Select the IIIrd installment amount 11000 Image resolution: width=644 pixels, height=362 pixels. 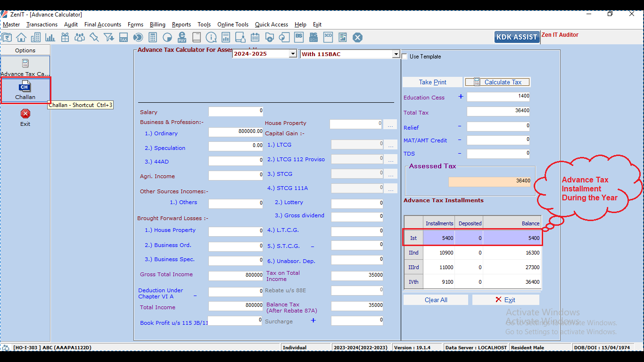439,267
